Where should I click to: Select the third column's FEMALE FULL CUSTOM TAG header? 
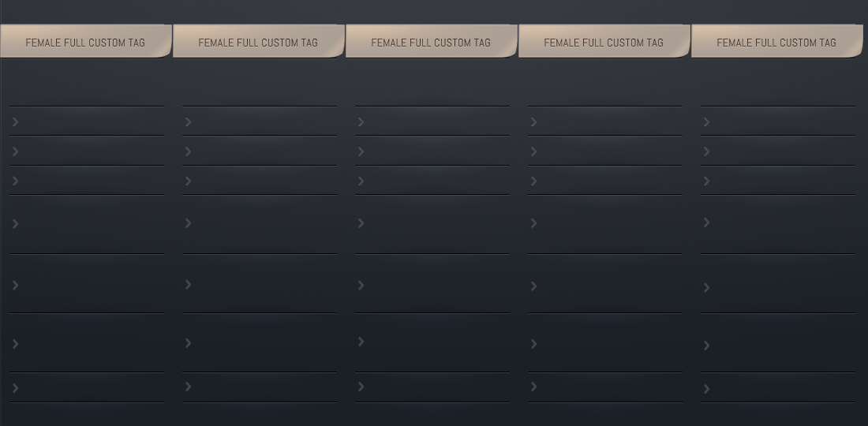[x=431, y=41]
